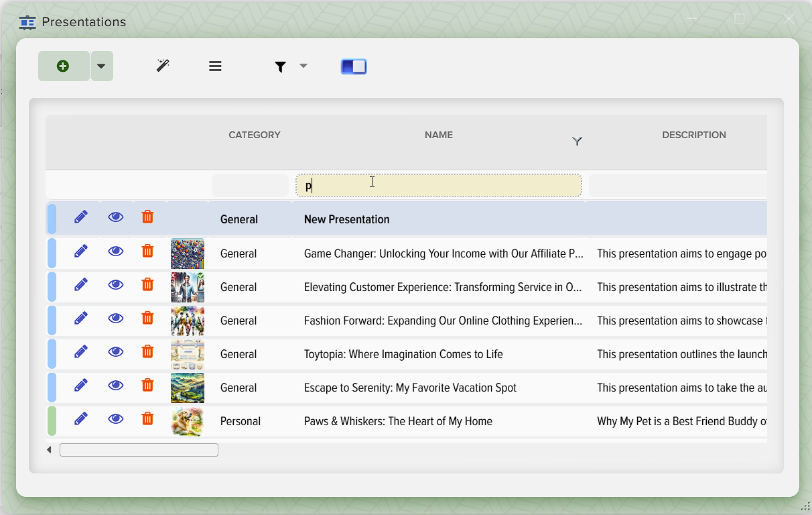Screen dimensions: 812x515
Task: Open the Game Changer thumbnail image
Action: pyautogui.click(x=188, y=253)
